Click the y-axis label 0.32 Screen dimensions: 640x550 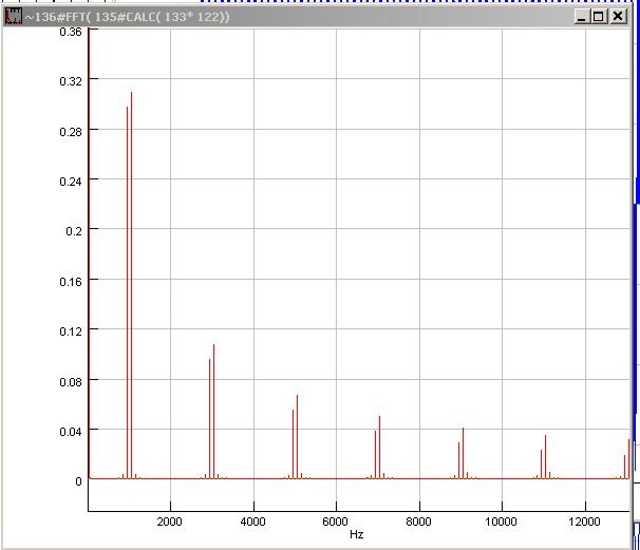pyautogui.click(x=71, y=81)
